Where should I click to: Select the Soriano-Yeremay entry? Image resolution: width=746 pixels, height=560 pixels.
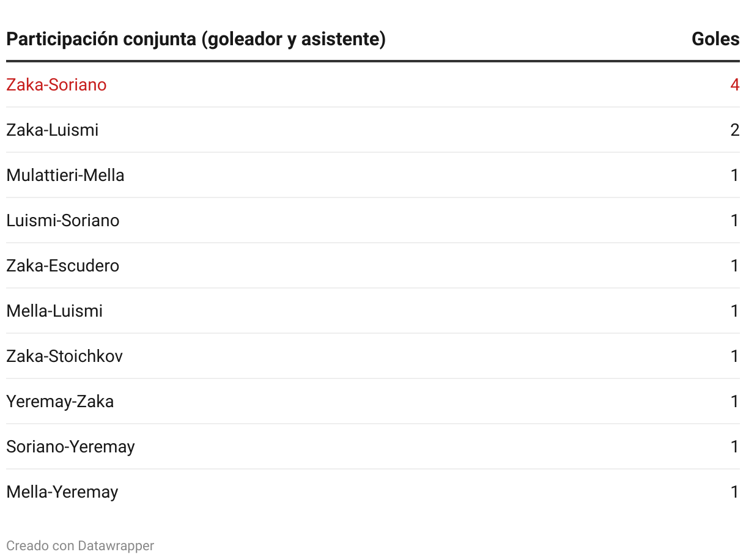pyautogui.click(x=70, y=447)
